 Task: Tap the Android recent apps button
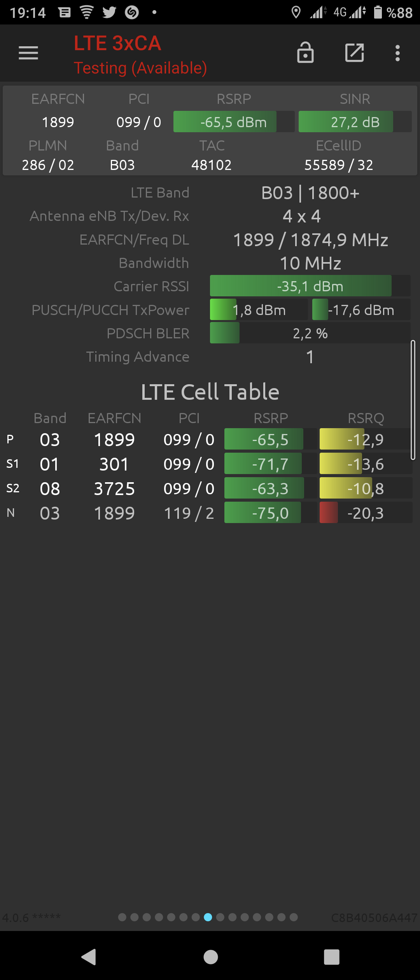click(x=332, y=957)
